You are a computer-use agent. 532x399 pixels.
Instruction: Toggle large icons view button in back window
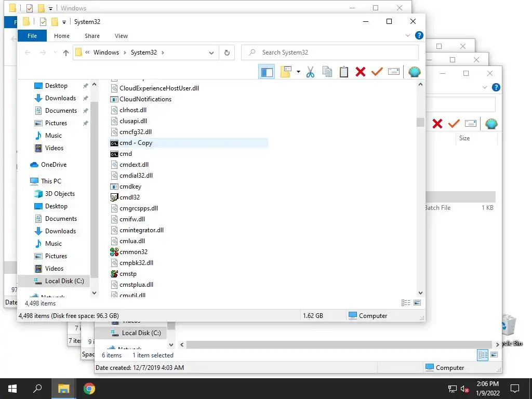(x=495, y=355)
